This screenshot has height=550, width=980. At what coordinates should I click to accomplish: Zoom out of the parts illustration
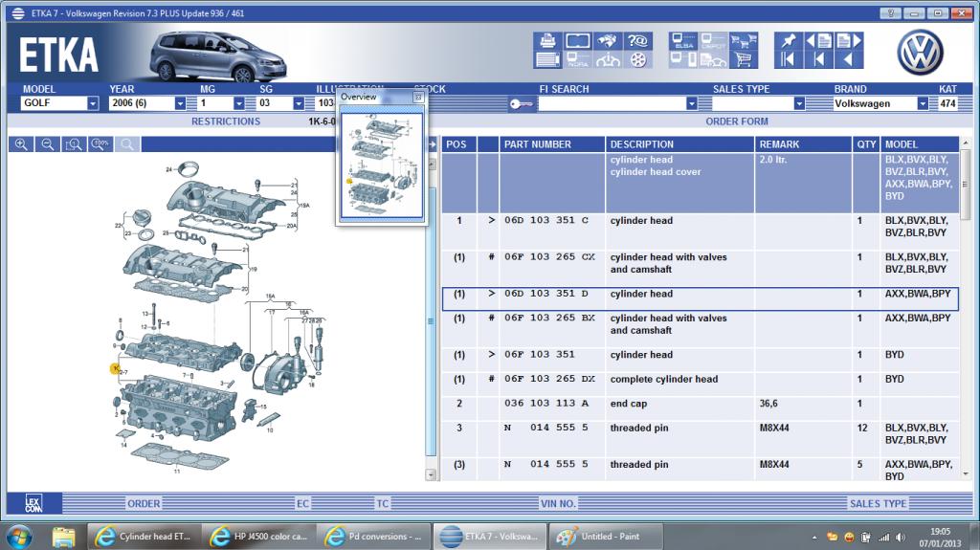[x=47, y=144]
